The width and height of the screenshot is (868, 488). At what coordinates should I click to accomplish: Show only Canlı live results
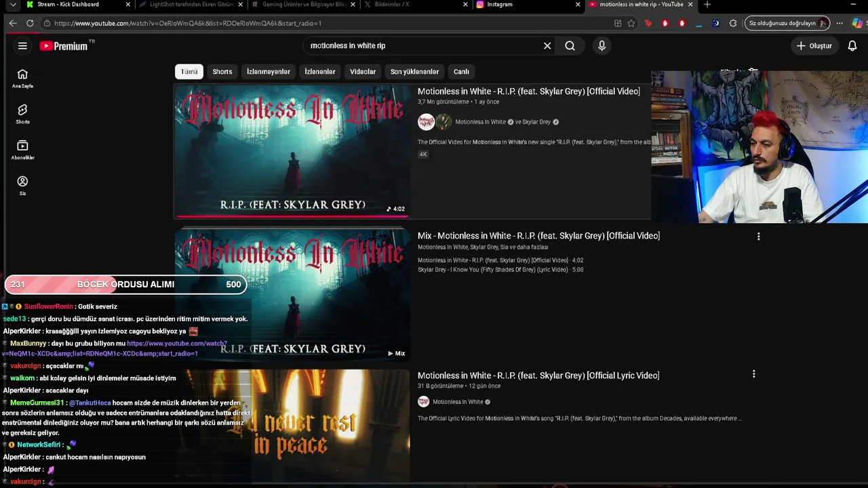tap(461, 72)
